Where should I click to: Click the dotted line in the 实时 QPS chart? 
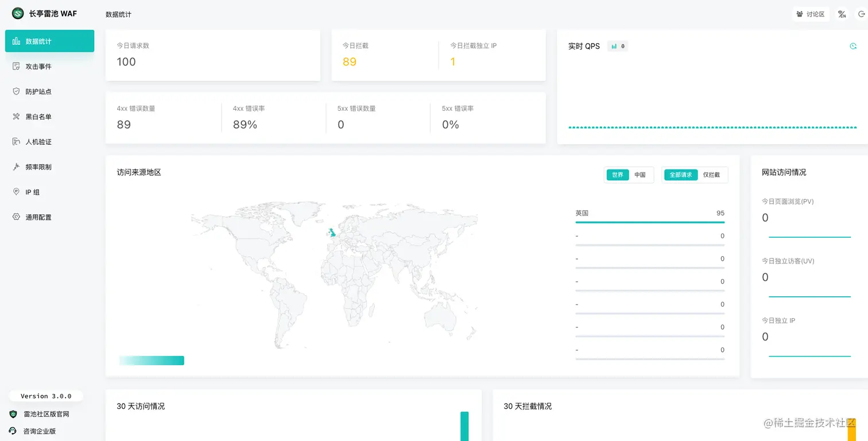coord(712,127)
